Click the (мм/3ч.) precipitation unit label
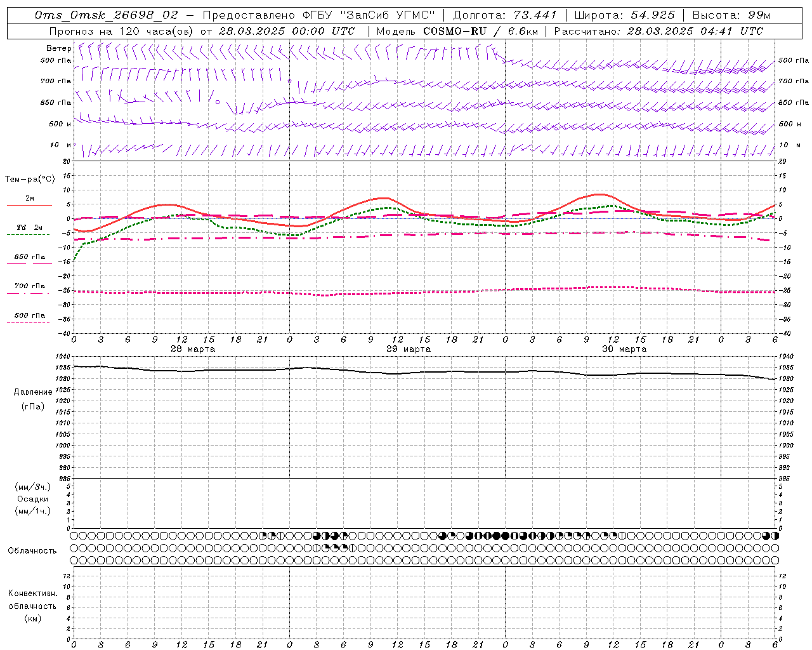The width and height of the screenshot is (812, 650). (33, 487)
